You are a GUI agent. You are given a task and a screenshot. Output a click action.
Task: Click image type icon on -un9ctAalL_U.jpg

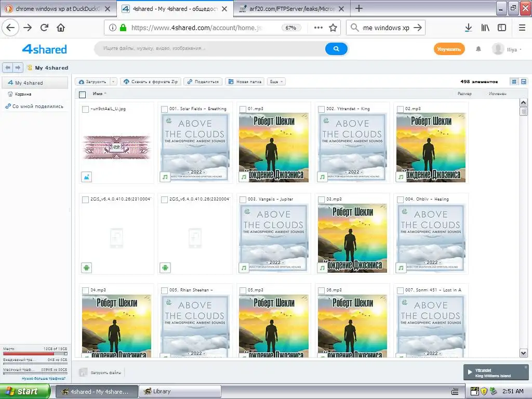point(87,177)
